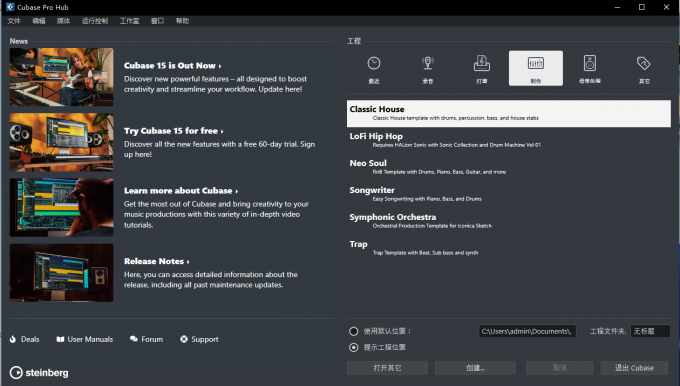Select the Trap template
The height and width of the screenshot is (386, 680).
click(x=509, y=248)
